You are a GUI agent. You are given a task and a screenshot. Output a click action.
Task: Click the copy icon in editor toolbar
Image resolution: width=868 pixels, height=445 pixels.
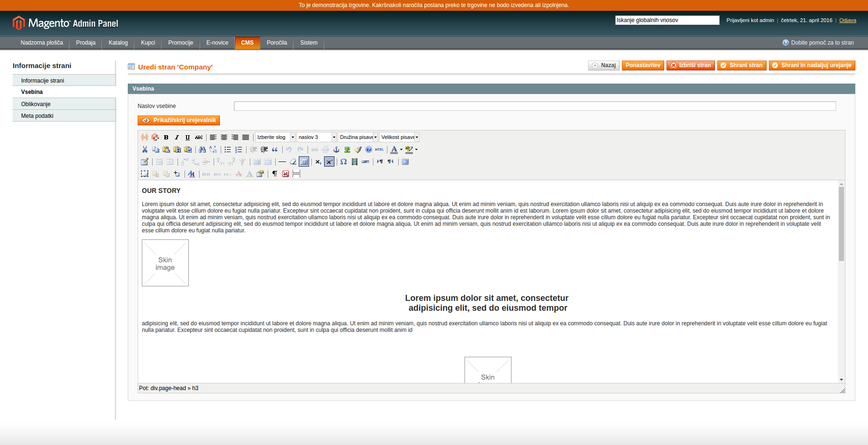click(155, 149)
